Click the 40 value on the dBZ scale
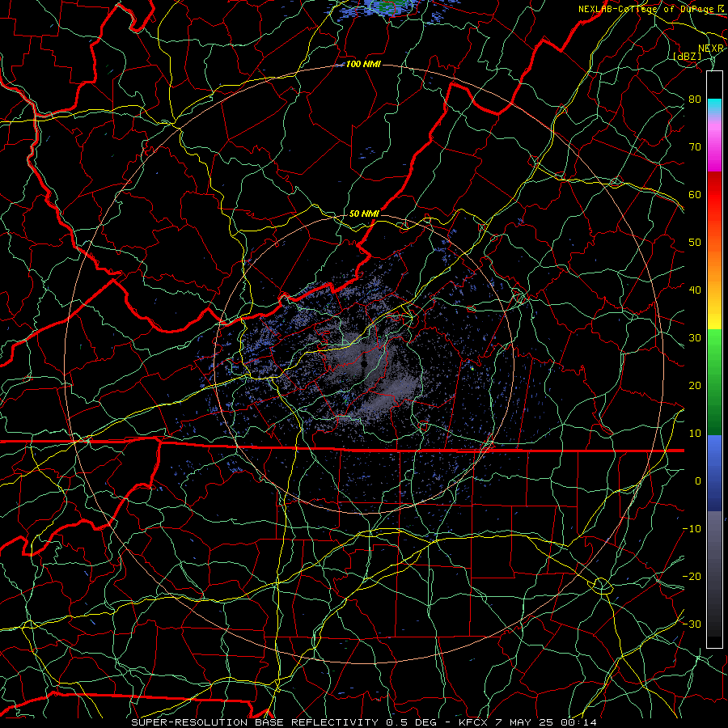Screen dimensions: 728x728 pyautogui.click(x=695, y=290)
